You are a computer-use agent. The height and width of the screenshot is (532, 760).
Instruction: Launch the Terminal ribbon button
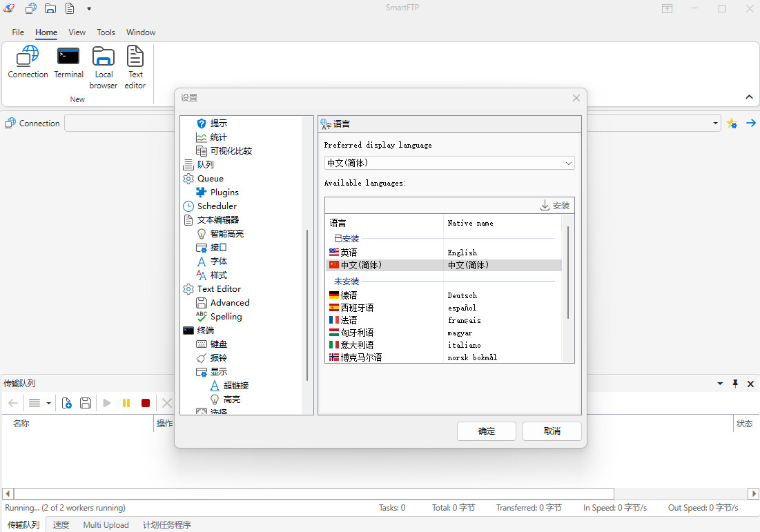point(68,61)
